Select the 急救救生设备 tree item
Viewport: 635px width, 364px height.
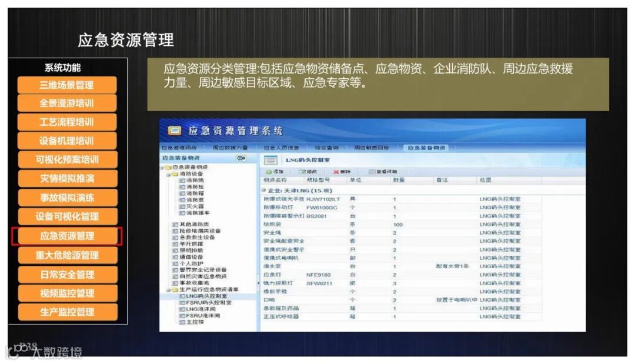(197, 237)
